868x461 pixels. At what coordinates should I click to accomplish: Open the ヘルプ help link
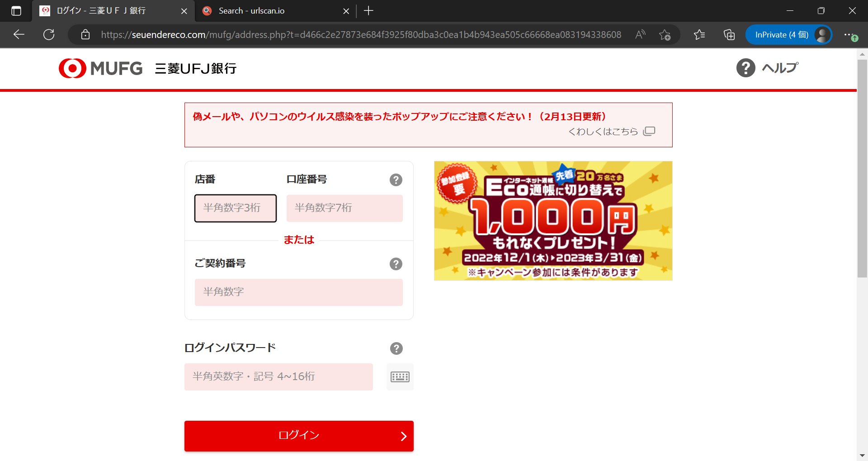(767, 68)
